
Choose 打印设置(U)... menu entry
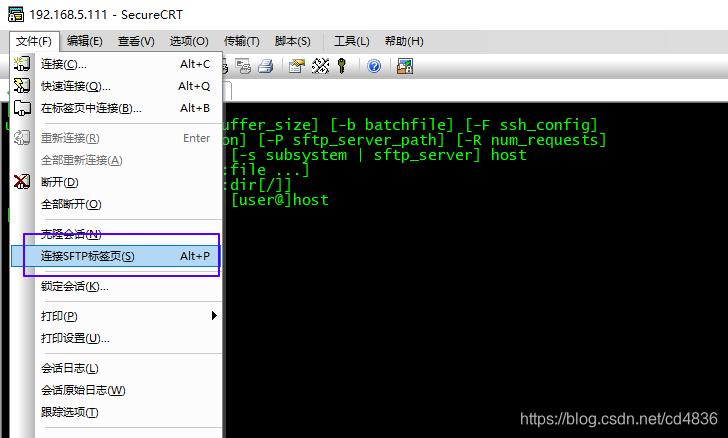[x=116, y=338]
